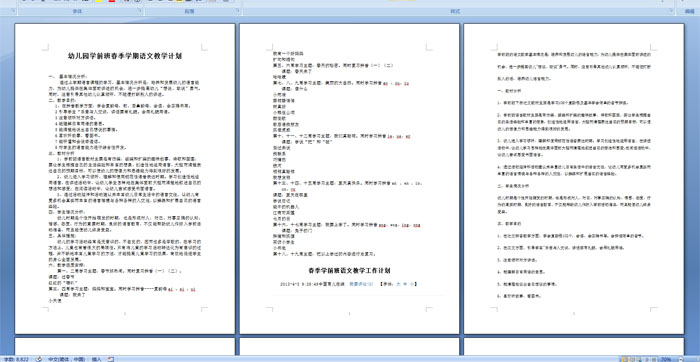The image size is (700, 362).
Task: Click the 70% zoom level button
Action: click(x=666, y=359)
